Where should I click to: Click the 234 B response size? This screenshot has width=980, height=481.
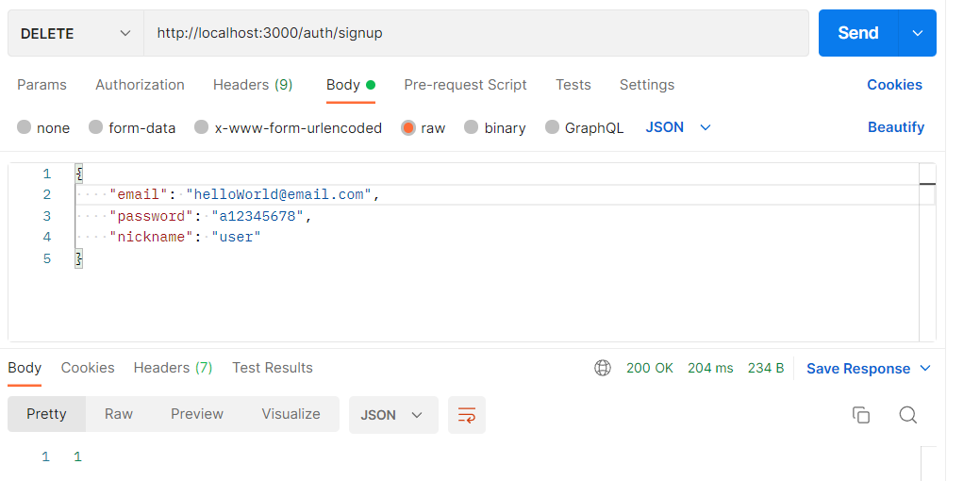[x=766, y=369]
